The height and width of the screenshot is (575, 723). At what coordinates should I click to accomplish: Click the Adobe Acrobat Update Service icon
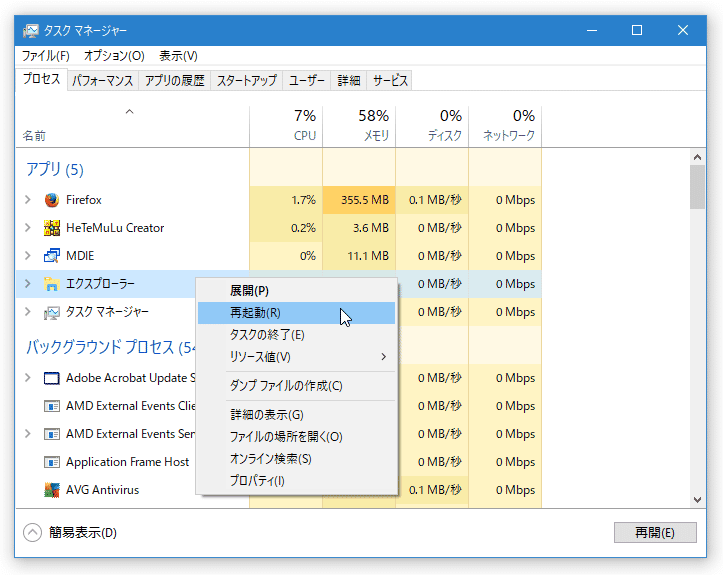52,378
